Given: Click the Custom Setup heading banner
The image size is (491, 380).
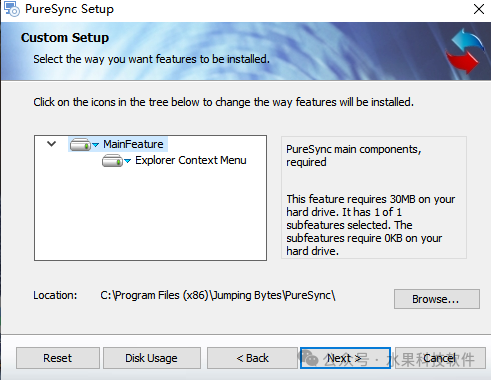Looking at the screenshot, I should click(x=65, y=38).
